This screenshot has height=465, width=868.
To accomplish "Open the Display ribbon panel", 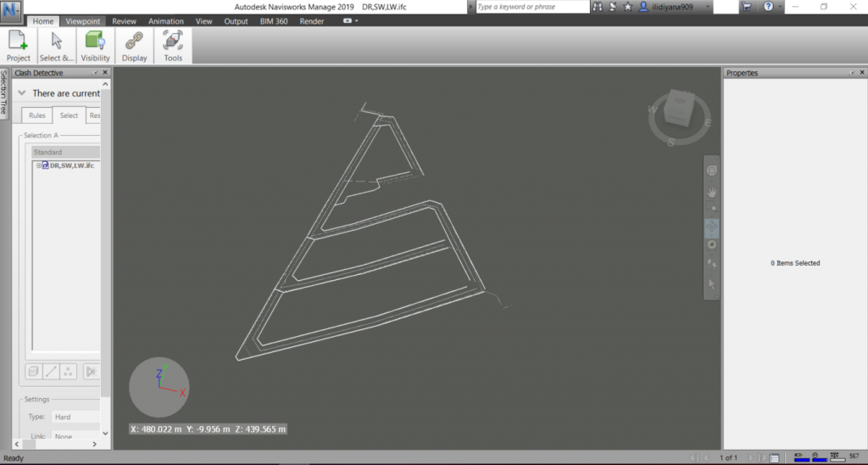I will (x=135, y=46).
